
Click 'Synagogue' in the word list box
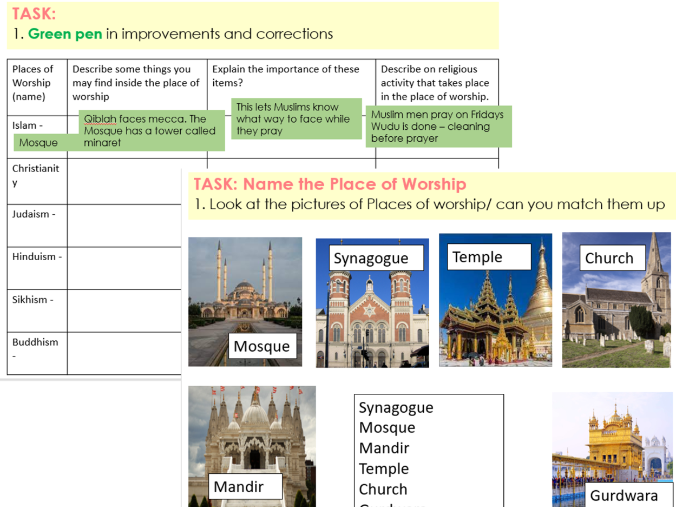click(396, 407)
